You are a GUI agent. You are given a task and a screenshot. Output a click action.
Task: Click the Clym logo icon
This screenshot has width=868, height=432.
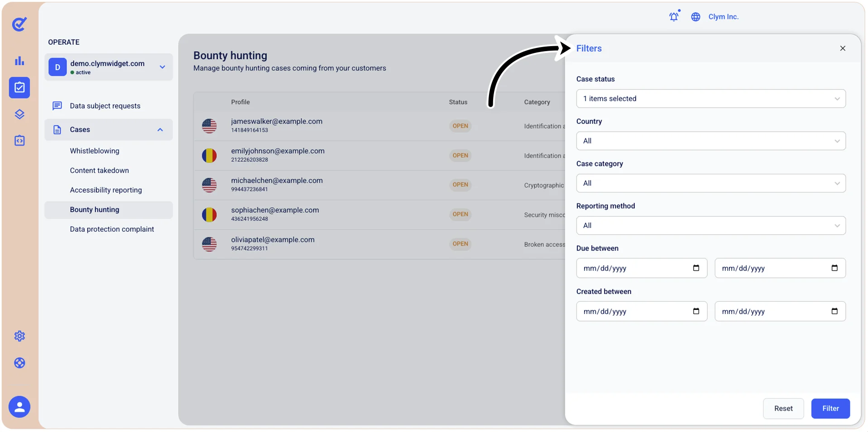pyautogui.click(x=19, y=24)
